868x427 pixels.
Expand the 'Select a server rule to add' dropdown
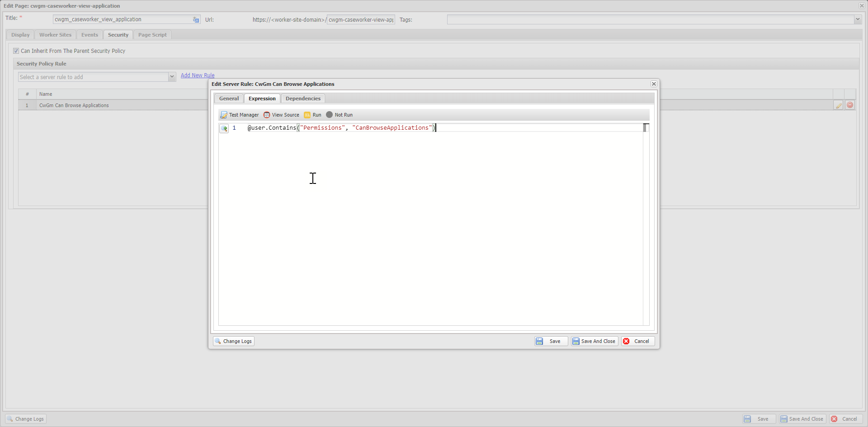pos(172,77)
